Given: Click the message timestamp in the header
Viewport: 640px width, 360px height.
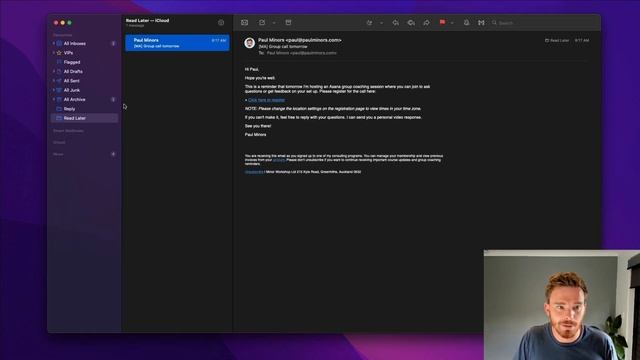Looking at the screenshot, I should pyautogui.click(x=582, y=40).
